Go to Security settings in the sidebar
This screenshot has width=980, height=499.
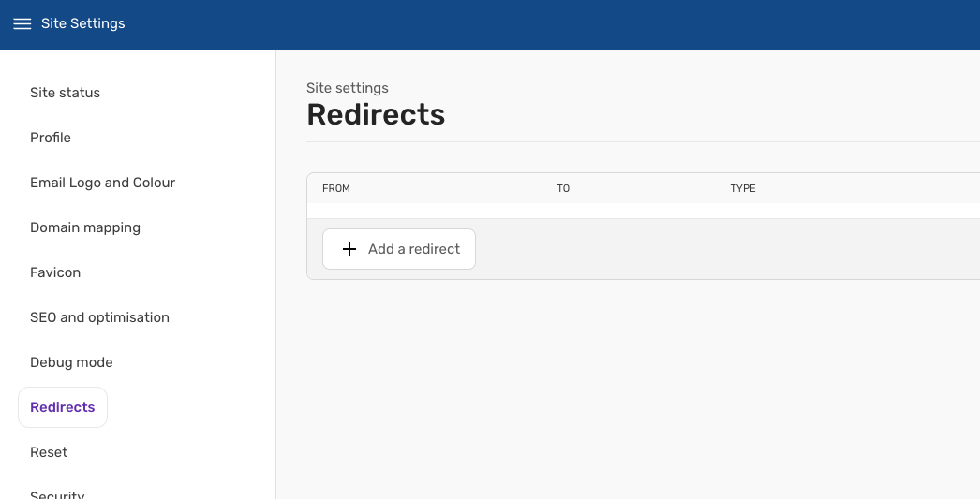[x=57, y=494]
